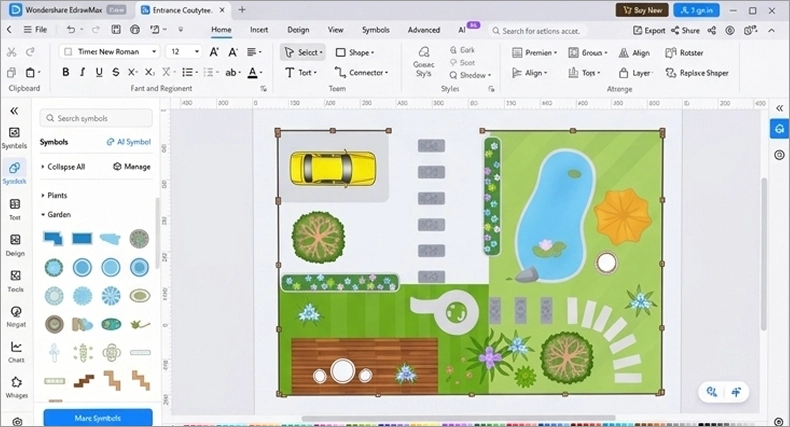
Task: Toggle underline text formatting
Action: point(99,73)
